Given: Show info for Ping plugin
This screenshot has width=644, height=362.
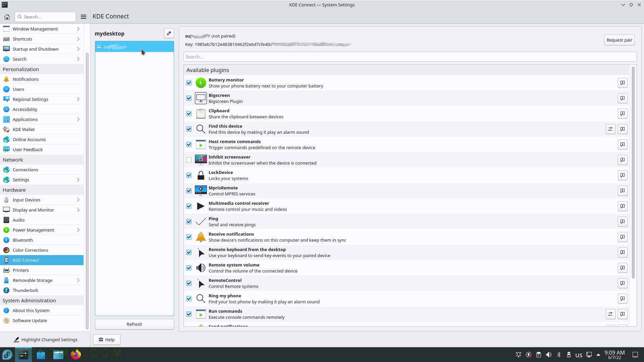Looking at the screenshot, I should 623,222.
